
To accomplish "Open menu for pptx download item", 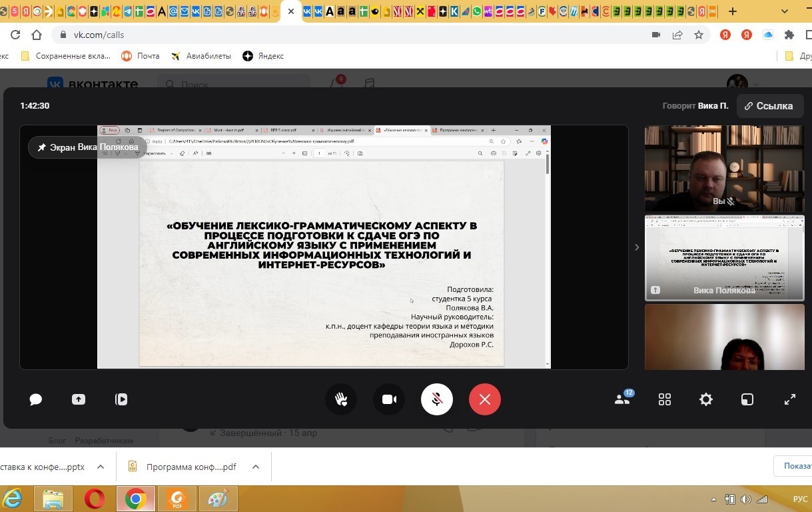I will click(x=101, y=467).
